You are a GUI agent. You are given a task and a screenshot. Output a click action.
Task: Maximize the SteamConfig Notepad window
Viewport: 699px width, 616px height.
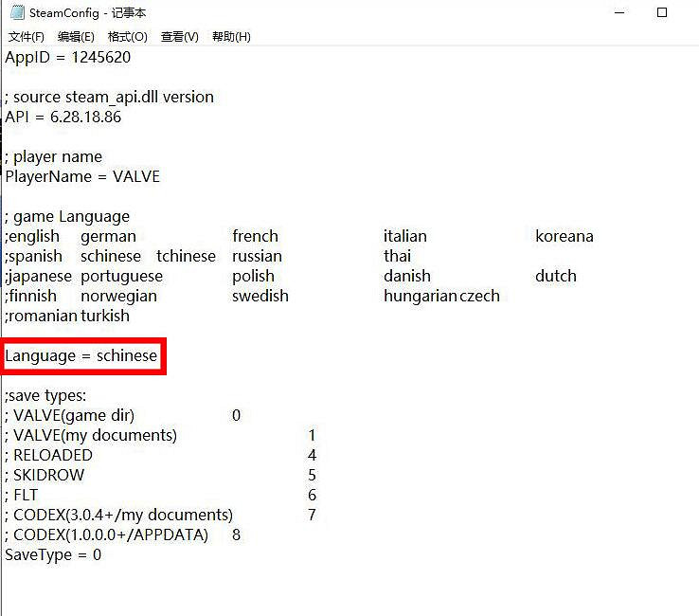tap(662, 13)
